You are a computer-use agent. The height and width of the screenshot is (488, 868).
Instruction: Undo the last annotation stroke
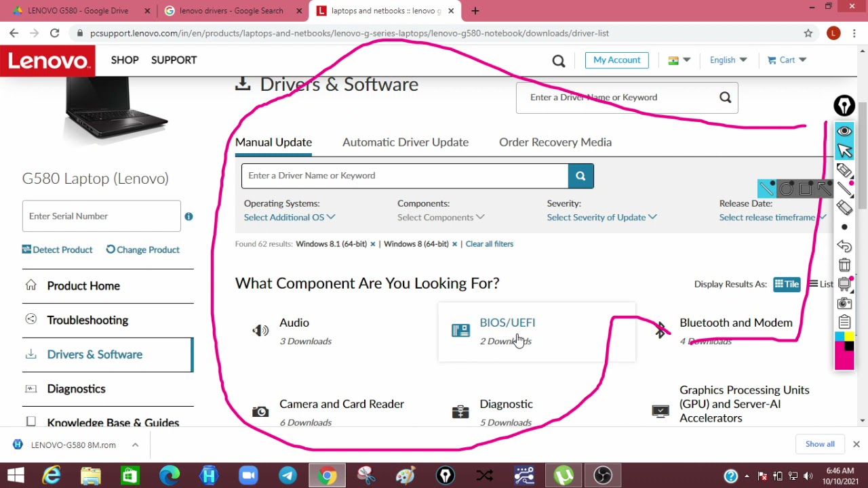click(x=844, y=246)
